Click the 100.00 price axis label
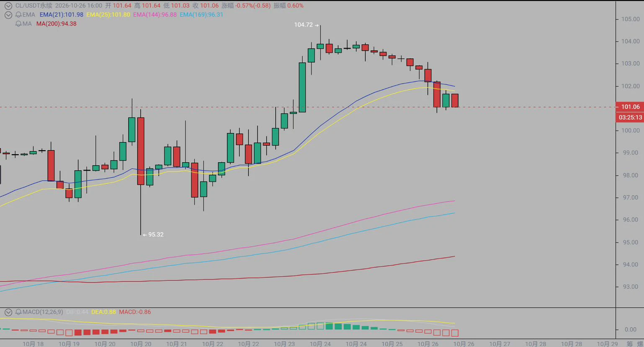This screenshot has width=644, height=347. pyautogui.click(x=630, y=131)
